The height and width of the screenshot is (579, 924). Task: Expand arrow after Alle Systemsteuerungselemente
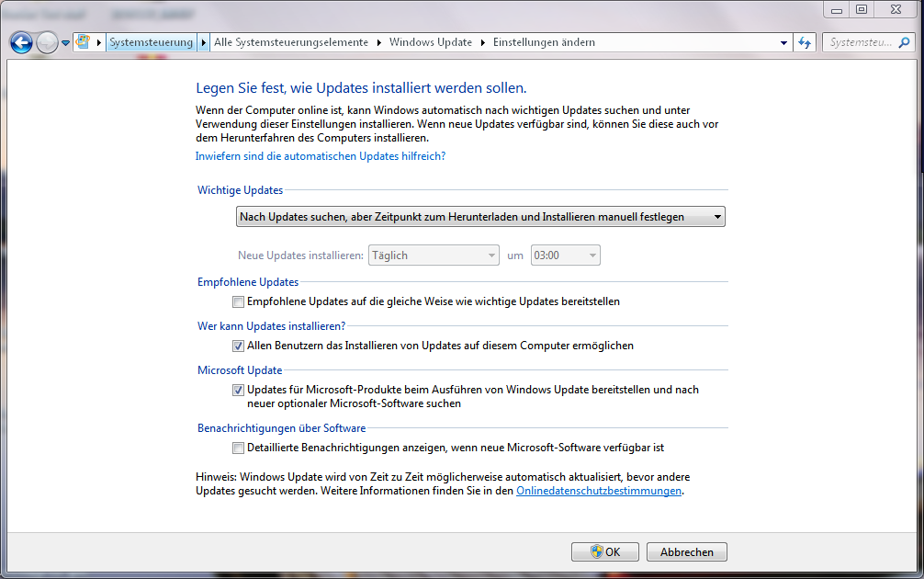pyautogui.click(x=378, y=42)
